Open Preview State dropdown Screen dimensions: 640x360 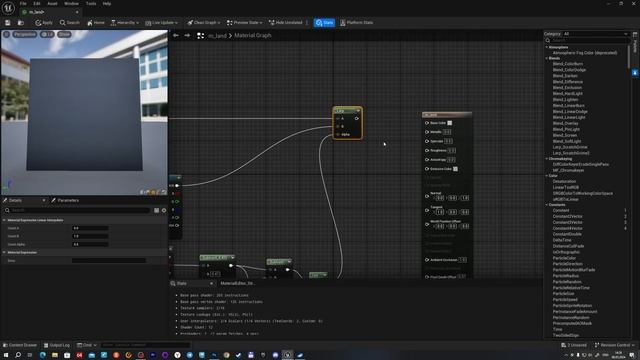coord(244,23)
